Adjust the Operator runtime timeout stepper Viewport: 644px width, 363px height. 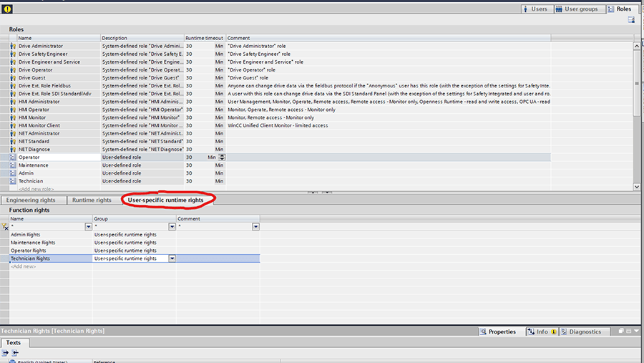point(223,157)
